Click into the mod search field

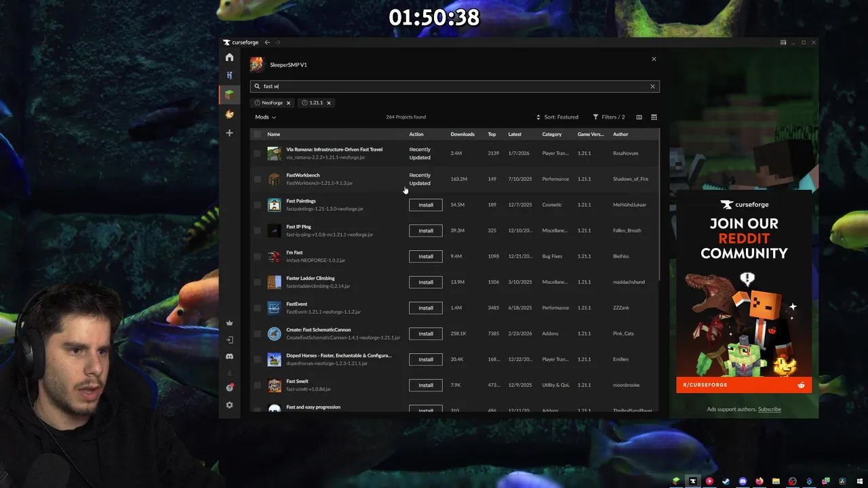(x=454, y=86)
